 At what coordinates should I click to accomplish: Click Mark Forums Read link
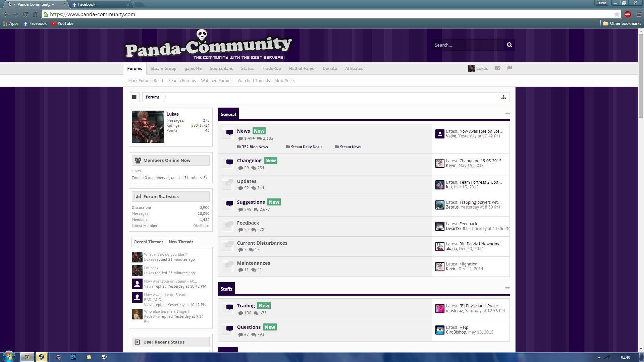tap(145, 81)
